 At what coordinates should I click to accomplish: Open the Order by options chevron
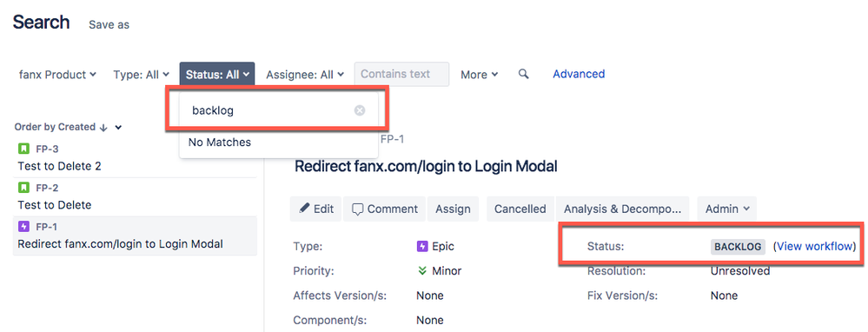click(118, 127)
